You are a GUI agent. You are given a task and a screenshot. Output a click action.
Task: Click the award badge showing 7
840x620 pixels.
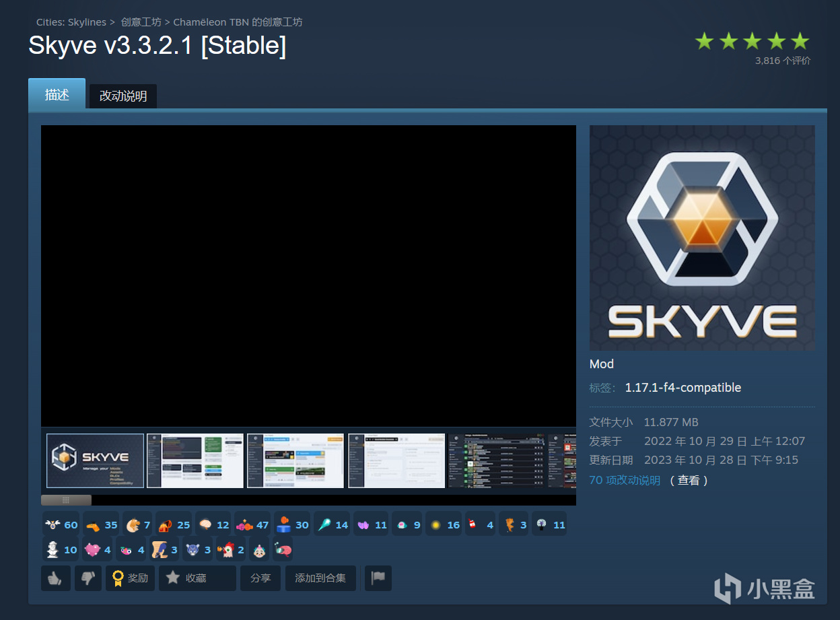point(137,524)
